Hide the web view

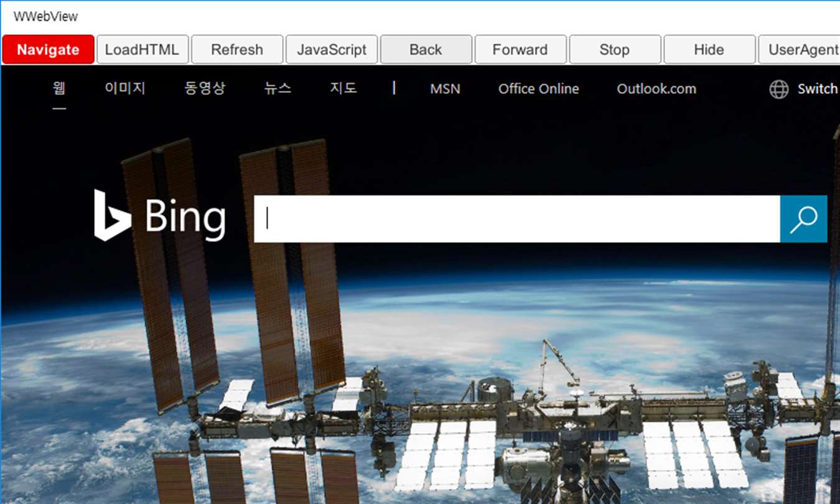point(710,50)
